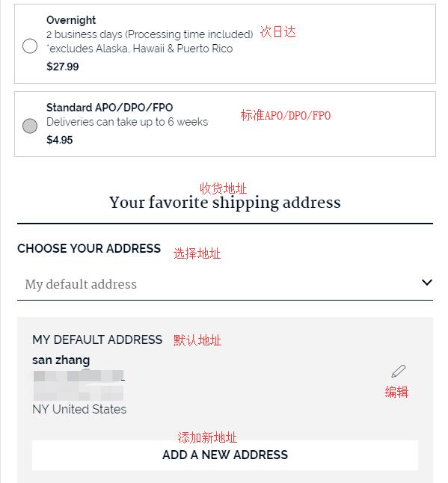Click the black Standard APO/DPO/FPO option title
Viewport: 448px width, 483px height.
point(109,108)
